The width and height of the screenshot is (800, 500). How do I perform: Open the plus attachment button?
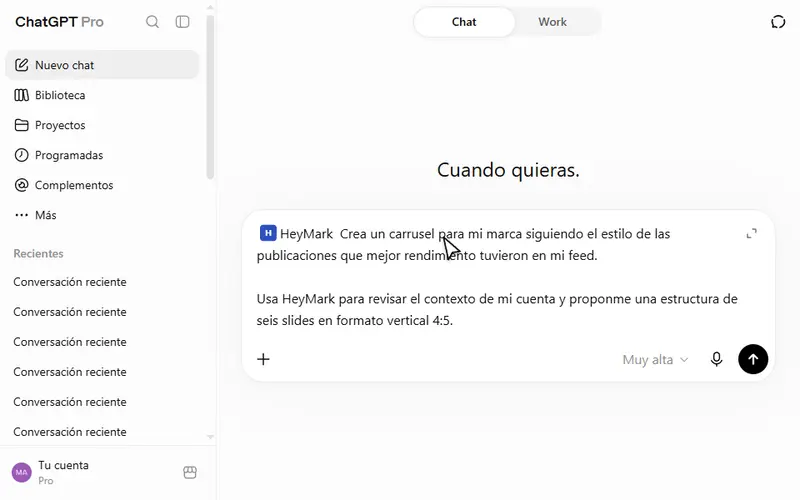[x=263, y=359]
